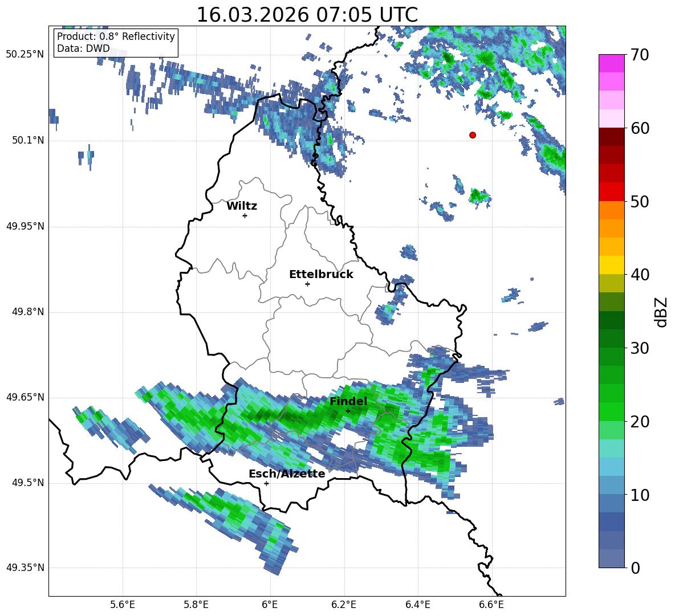Click the magenta top colorbar segment
Screen dimensions: 675x616
click(611, 63)
